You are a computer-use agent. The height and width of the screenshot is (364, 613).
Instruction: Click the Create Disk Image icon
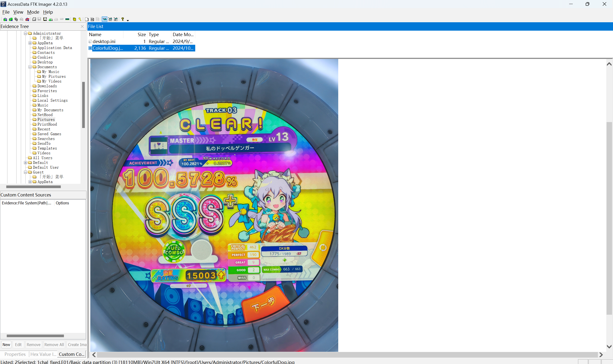tap(34, 19)
